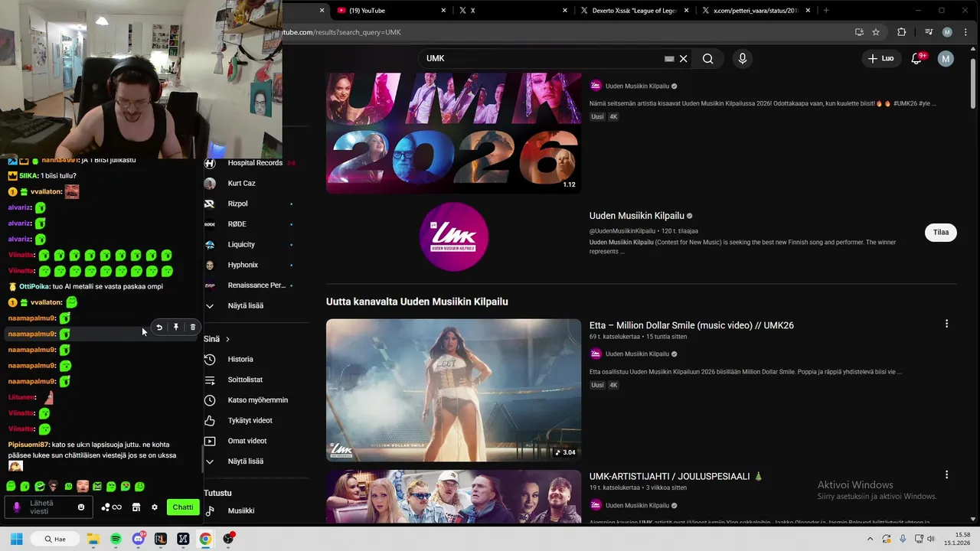Switch to the (19) YouTube tab

tap(390, 11)
